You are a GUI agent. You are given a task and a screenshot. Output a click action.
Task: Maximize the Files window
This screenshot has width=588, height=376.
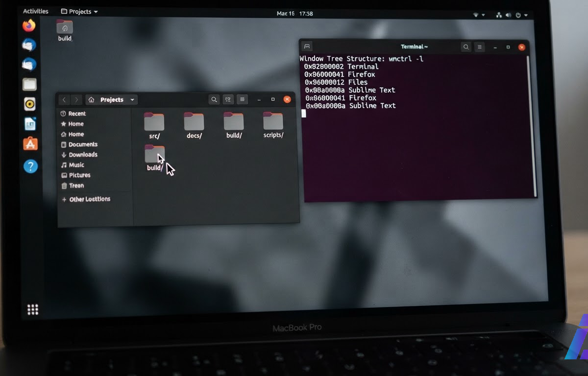click(273, 99)
